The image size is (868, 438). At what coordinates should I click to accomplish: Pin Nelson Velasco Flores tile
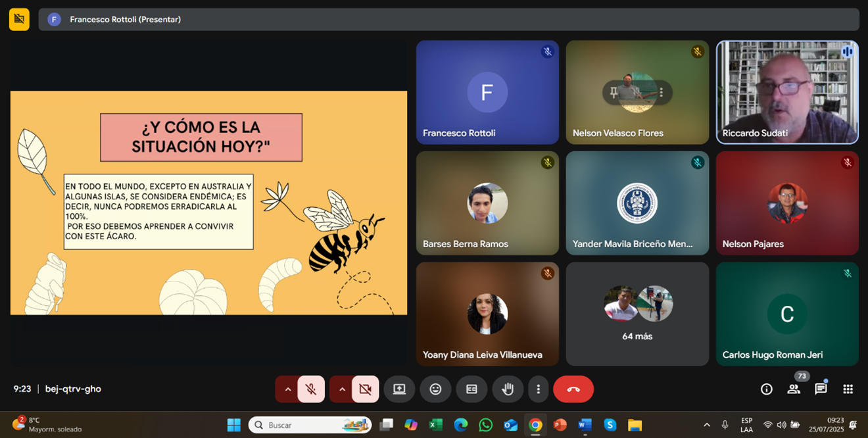click(x=614, y=93)
